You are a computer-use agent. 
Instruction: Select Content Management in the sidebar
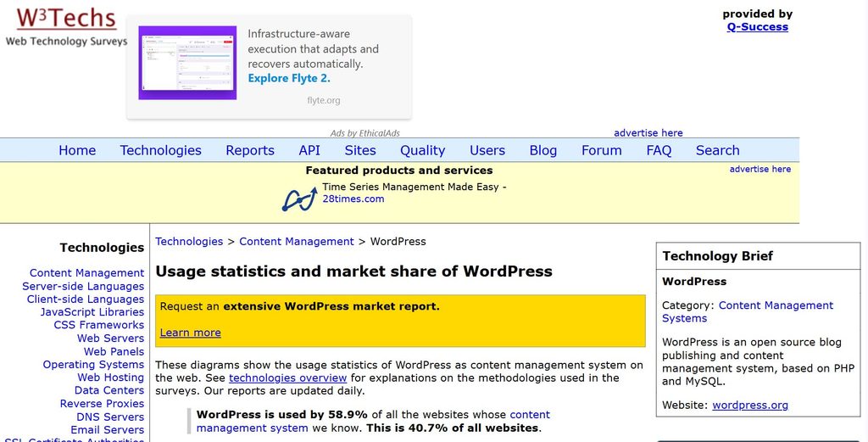click(x=87, y=273)
